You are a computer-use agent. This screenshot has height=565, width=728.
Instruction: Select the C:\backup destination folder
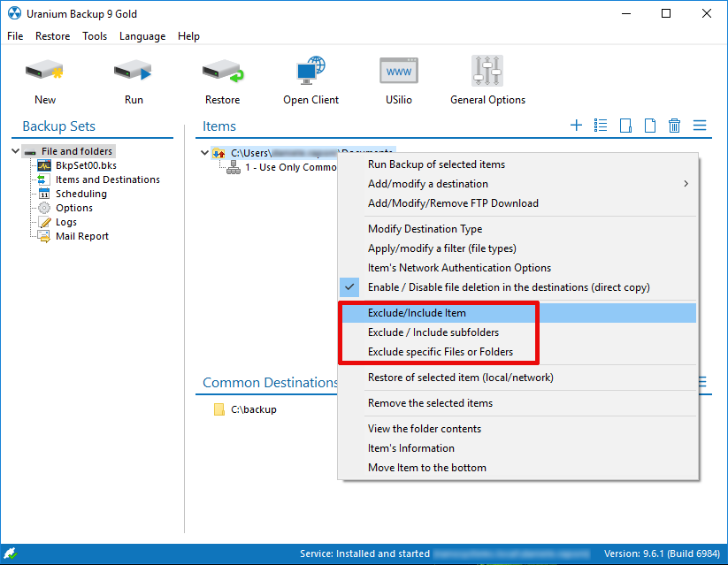(253, 409)
